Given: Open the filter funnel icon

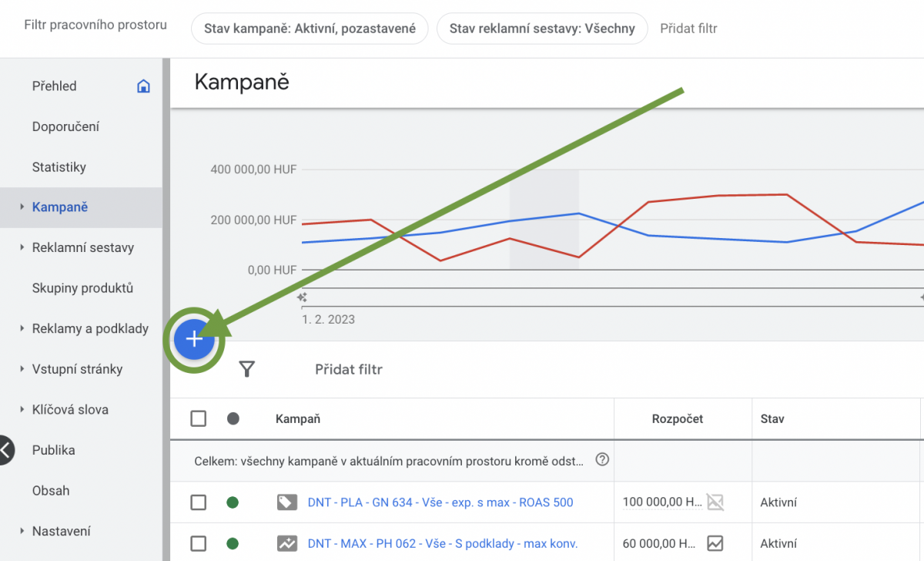Looking at the screenshot, I should 247,369.
